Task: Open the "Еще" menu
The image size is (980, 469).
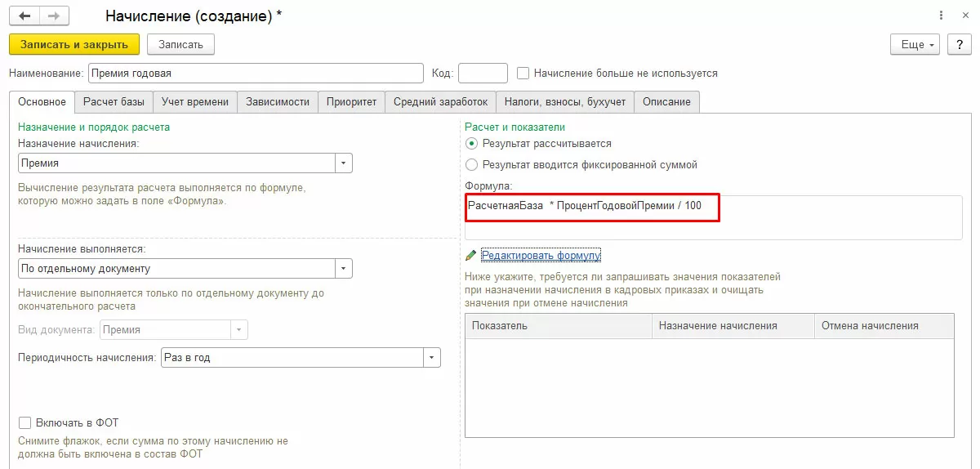Action: click(x=915, y=44)
